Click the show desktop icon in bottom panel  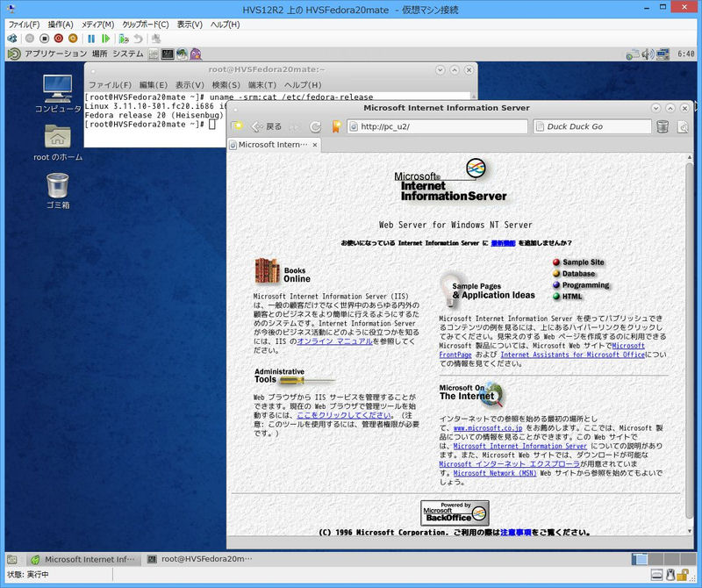pyautogui.click(x=12, y=559)
